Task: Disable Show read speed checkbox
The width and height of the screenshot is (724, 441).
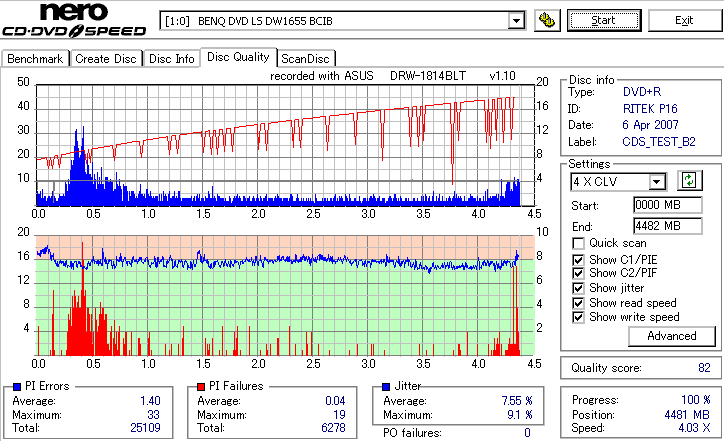Action: click(578, 303)
